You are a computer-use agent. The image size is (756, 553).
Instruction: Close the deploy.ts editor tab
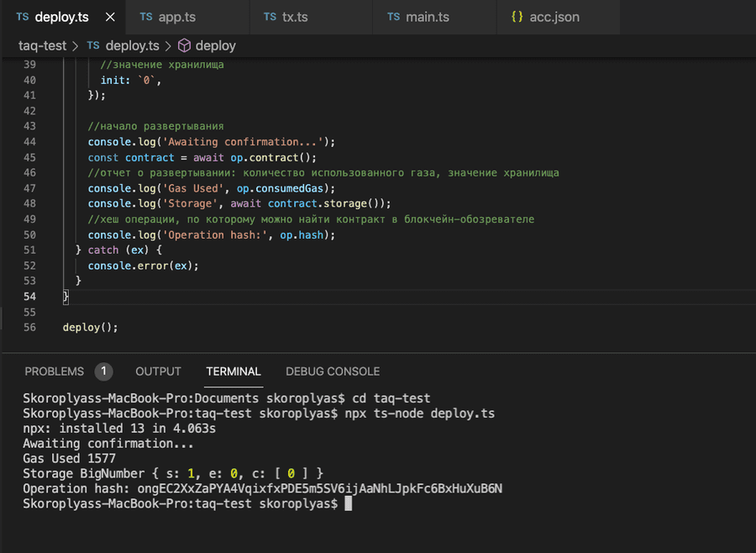pyautogui.click(x=110, y=17)
